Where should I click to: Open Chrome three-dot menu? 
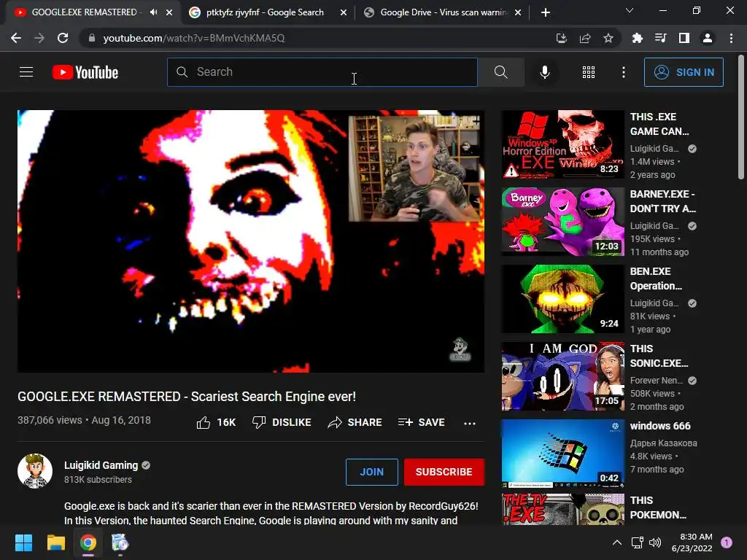(x=731, y=38)
